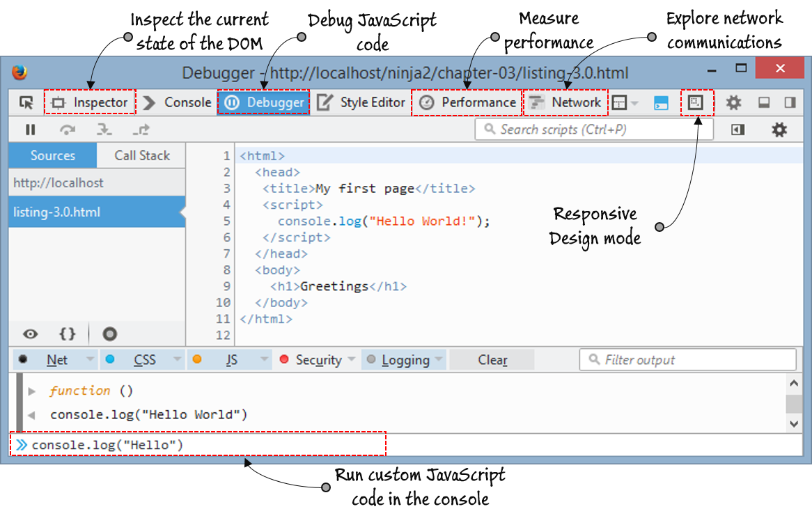Expand the JS filter dropdown arrow
The width and height of the screenshot is (812, 525).
pos(264,359)
